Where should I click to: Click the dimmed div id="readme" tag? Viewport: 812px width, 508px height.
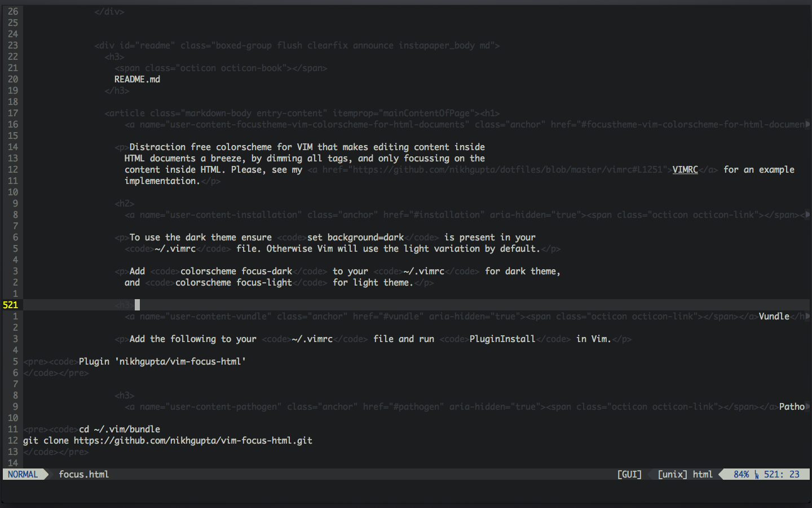tap(297, 45)
